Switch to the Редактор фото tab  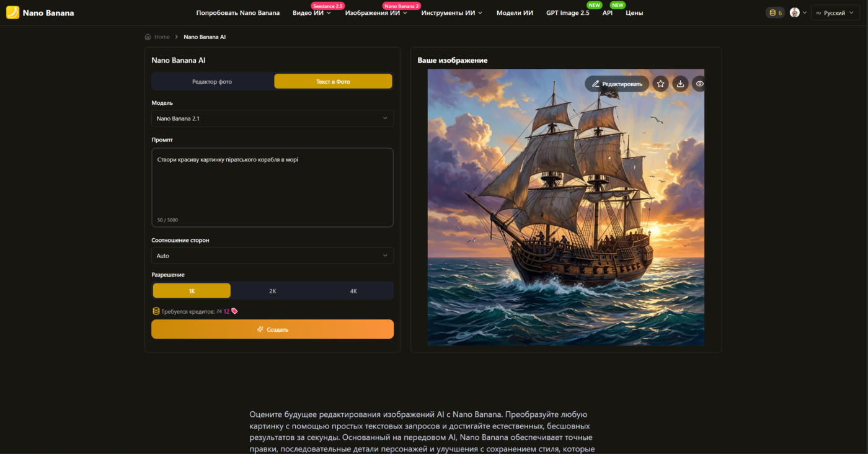212,81
